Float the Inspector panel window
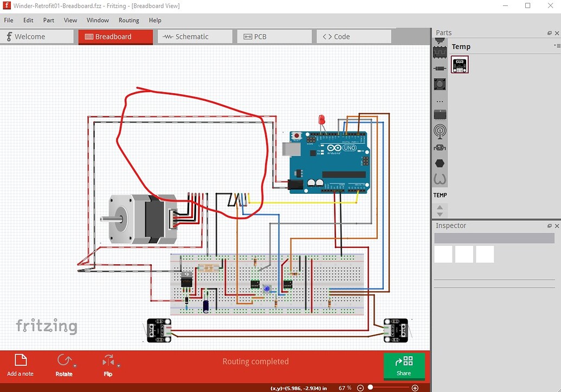The height and width of the screenshot is (392, 561). pyautogui.click(x=549, y=226)
